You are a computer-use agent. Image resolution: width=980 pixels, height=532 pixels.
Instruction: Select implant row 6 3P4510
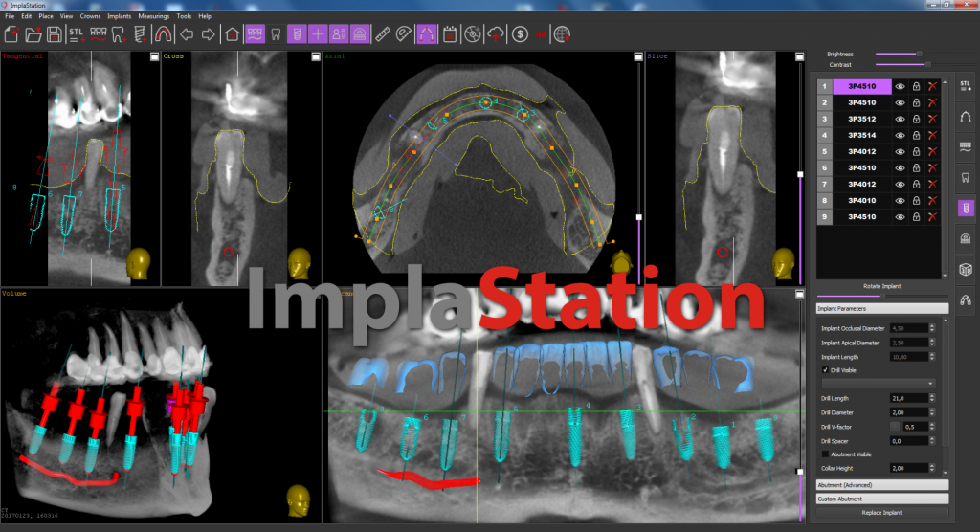pyautogui.click(x=862, y=167)
